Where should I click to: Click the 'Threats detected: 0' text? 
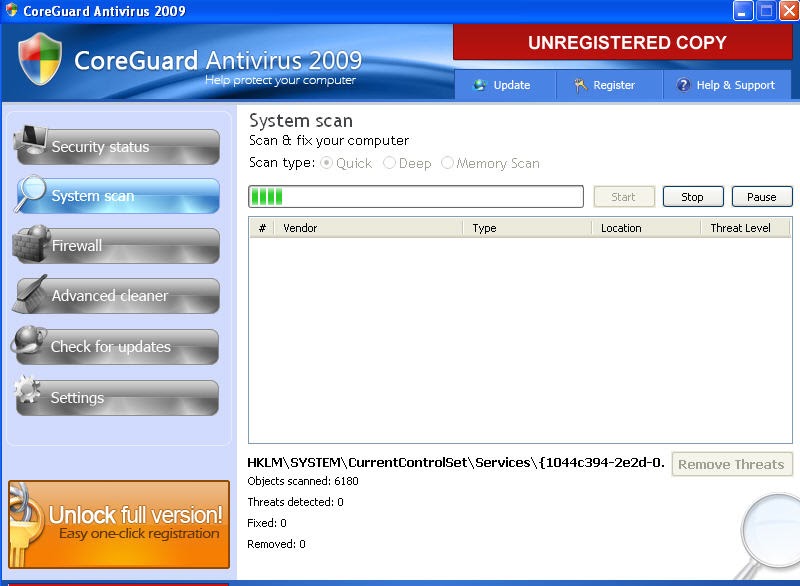pos(295,502)
